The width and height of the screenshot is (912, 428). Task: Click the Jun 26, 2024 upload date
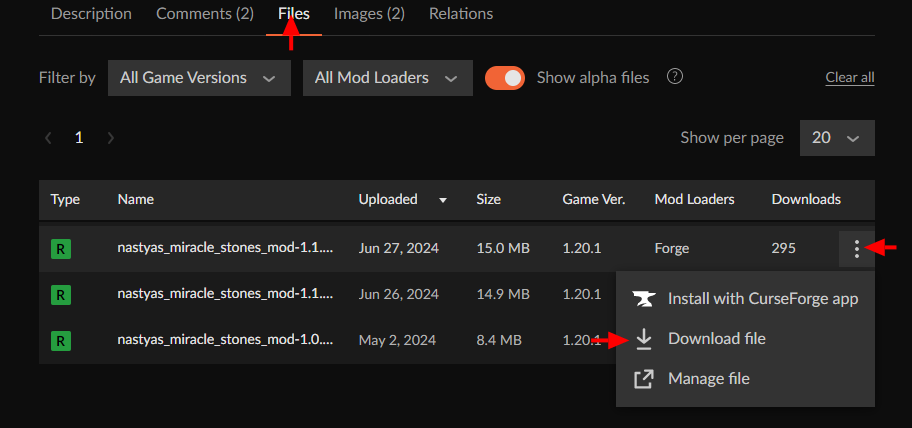point(399,295)
